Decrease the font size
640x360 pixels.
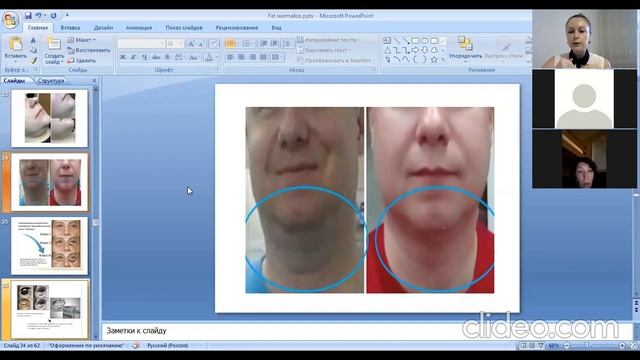(201, 44)
